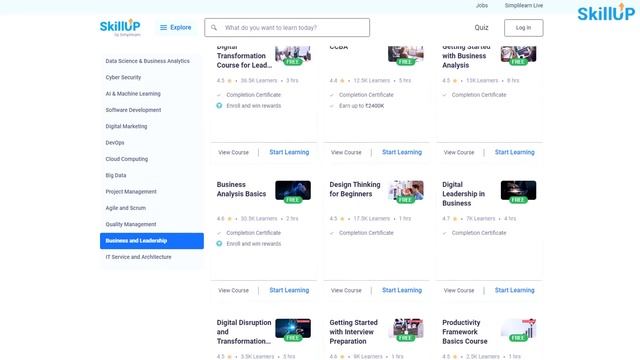This screenshot has height=360, width=640.
Task: View Course for Getting Started with Business Analysis
Action: pyautogui.click(x=459, y=152)
